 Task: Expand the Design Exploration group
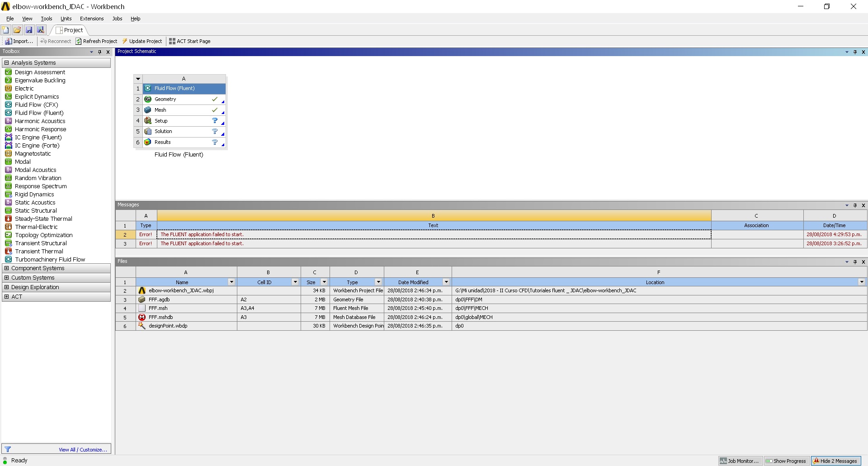[6, 287]
